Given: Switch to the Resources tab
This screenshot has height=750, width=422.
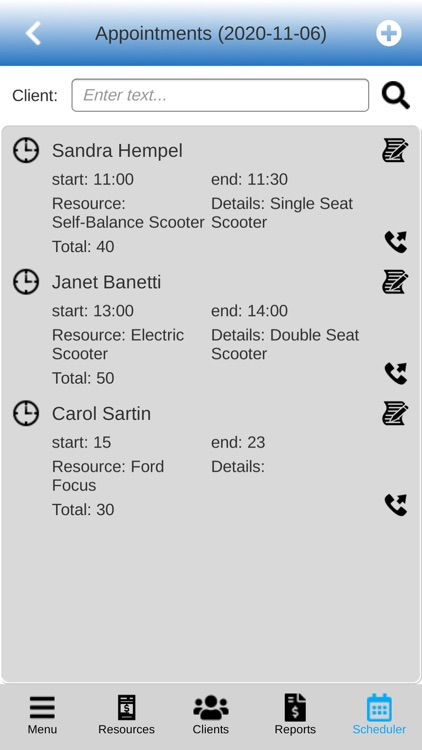Looking at the screenshot, I should pyautogui.click(x=126, y=715).
